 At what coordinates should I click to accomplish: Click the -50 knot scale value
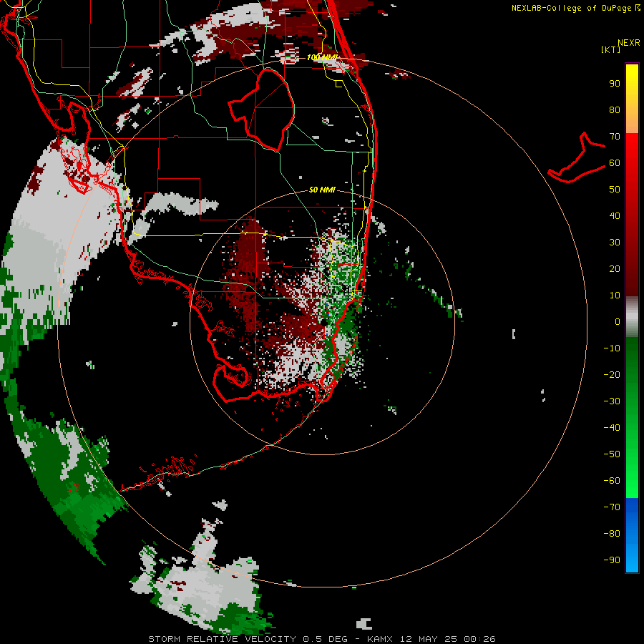coord(612,454)
